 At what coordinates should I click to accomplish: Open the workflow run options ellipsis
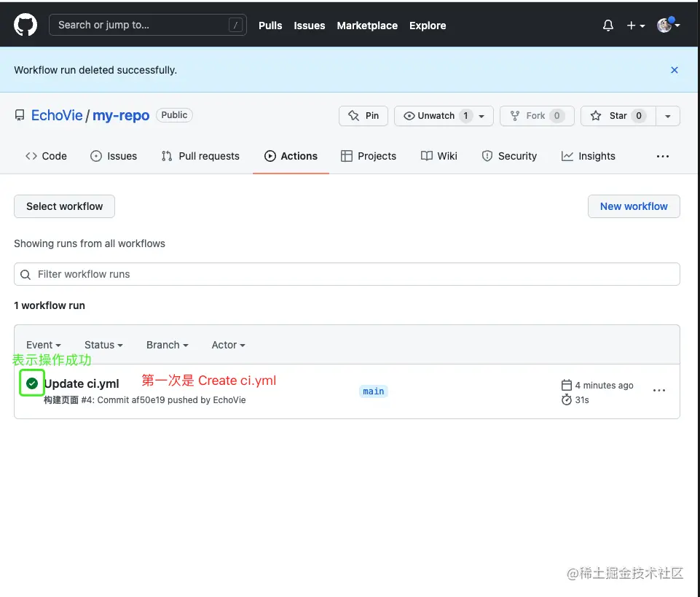659,391
